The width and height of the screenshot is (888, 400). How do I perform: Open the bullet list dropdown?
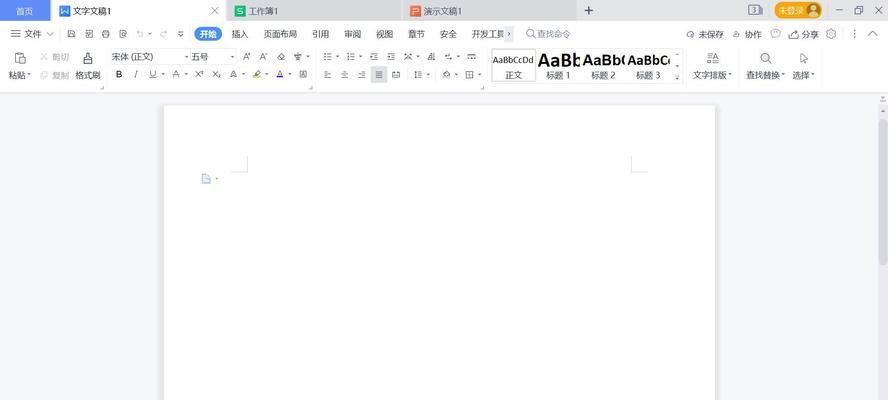pos(338,57)
